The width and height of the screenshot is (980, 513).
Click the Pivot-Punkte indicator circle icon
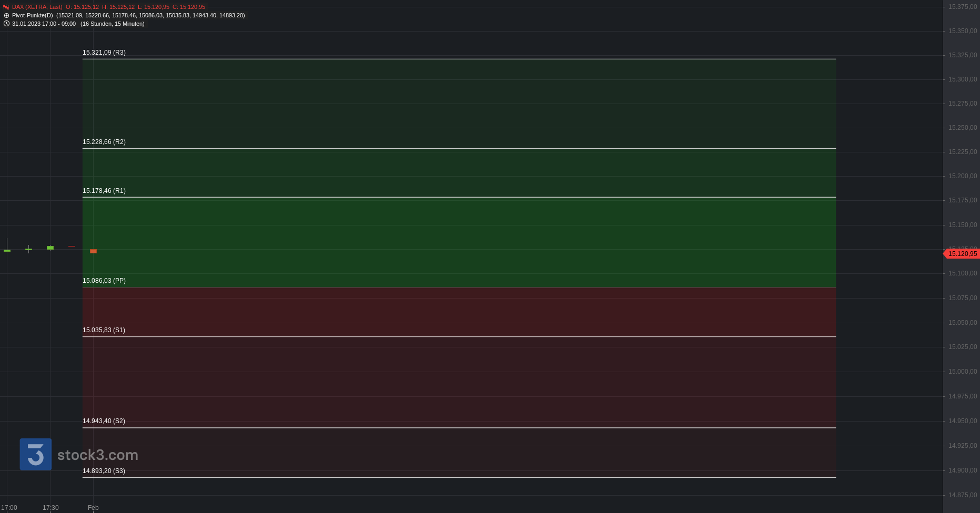click(x=6, y=16)
